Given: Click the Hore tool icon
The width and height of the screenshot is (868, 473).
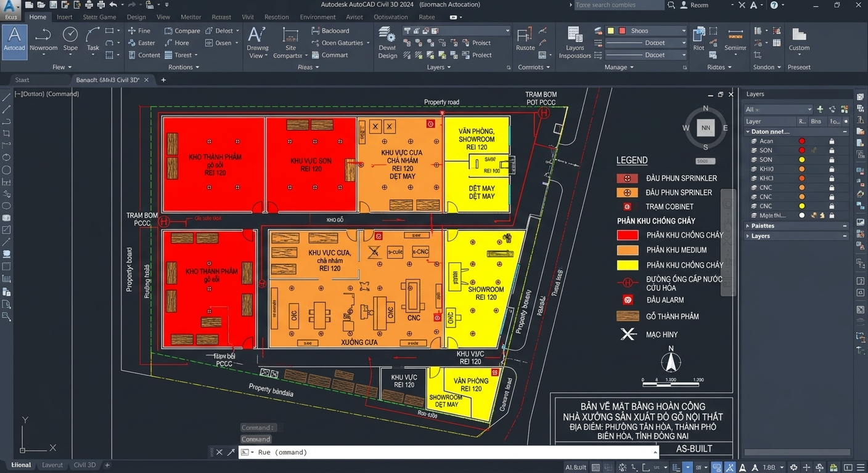Looking at the screenshot, I should 168,43.
